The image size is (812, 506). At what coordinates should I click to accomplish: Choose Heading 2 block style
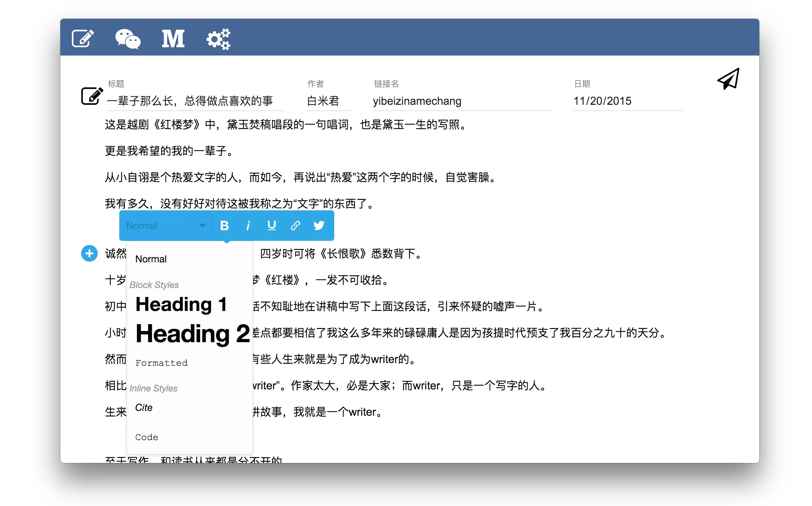pos(192,334)
